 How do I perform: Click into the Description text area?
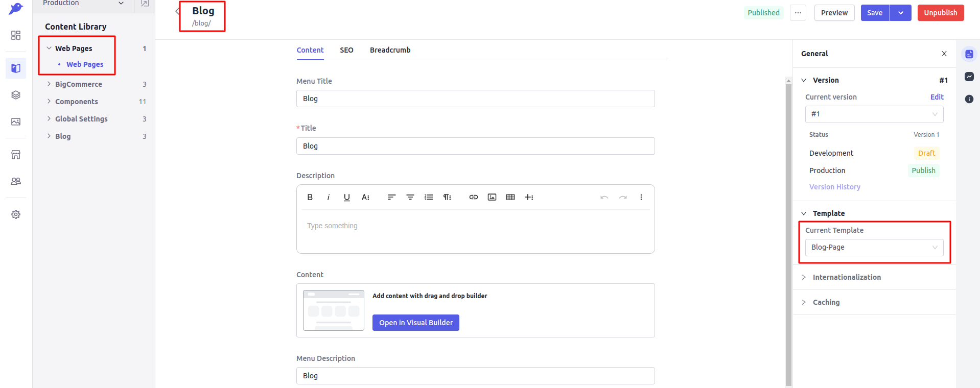476,231
